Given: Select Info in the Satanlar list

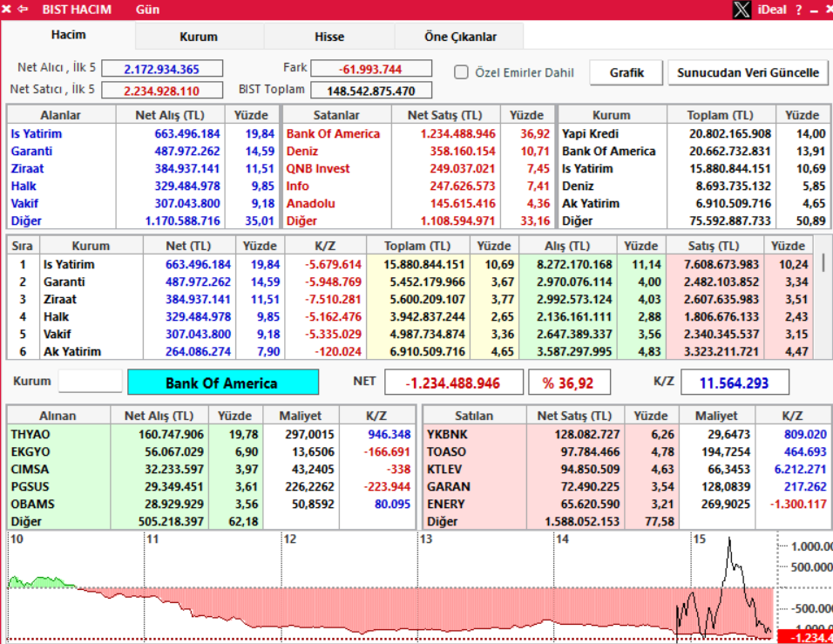Looking at the screenshot, I should (x=297, y=186).
